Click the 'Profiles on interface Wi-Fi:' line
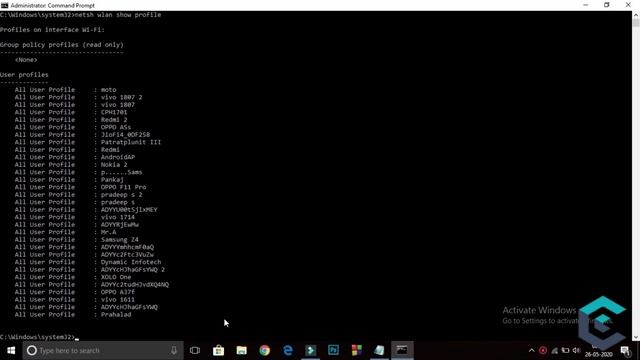 (x=52, y=30)
